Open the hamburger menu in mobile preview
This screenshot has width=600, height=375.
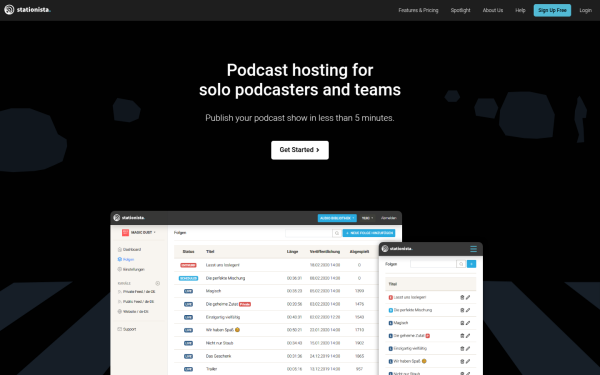point(473,249)
